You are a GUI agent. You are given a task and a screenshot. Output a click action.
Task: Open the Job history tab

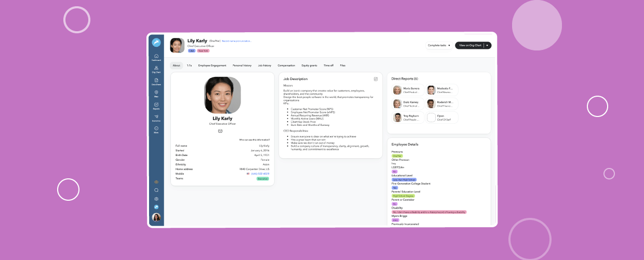[264, 66]
